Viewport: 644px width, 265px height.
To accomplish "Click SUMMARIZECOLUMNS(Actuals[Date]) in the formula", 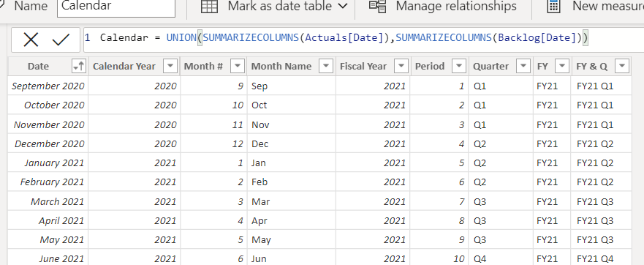I will tap(297, 38).
